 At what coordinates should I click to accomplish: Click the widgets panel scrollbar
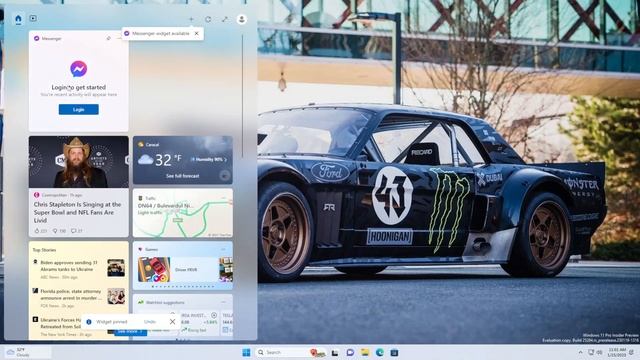[x=242, y=96]
